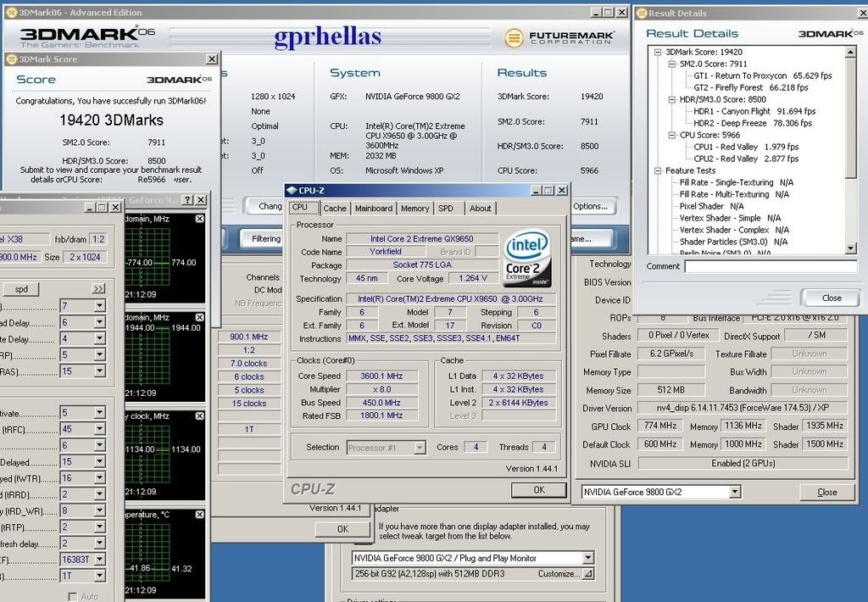The width and height of the screenshot is (868, 602).
Task: Collapse the HDR/SM3.0 Score: 8500 node
Action: 672,100
